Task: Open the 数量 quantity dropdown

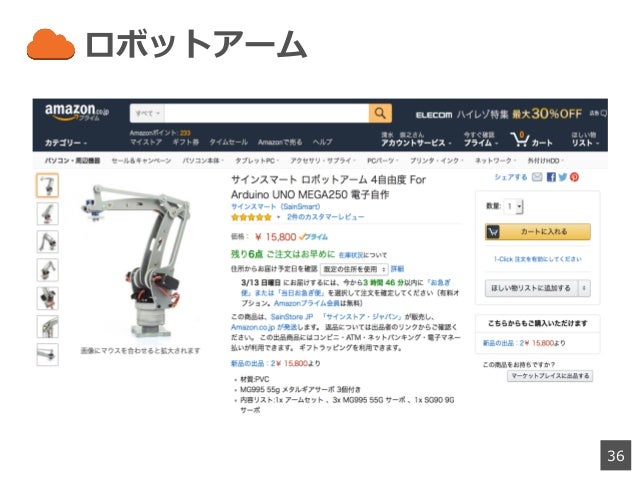Action: (513, 206)
